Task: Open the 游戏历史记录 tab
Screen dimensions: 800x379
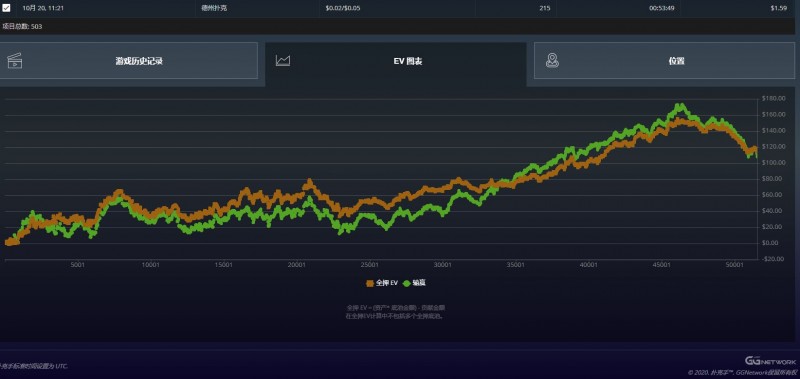Action: click(x=128, y=61)
